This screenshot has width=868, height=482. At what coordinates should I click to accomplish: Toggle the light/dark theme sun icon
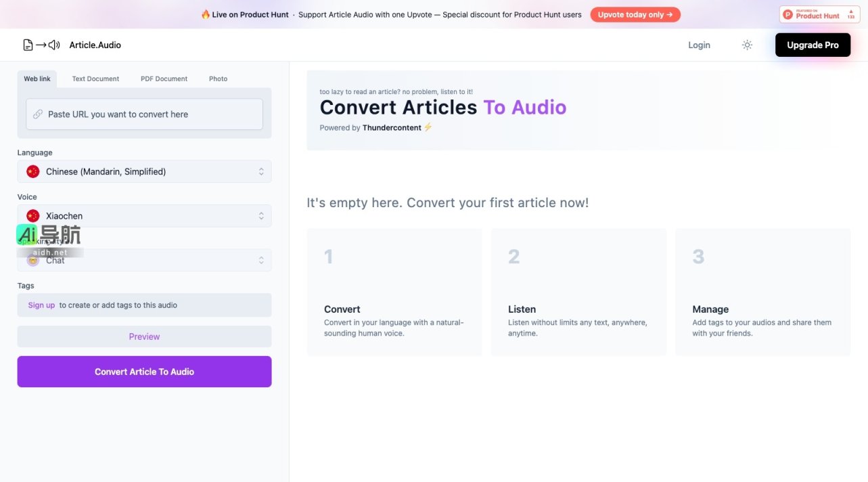747,45
